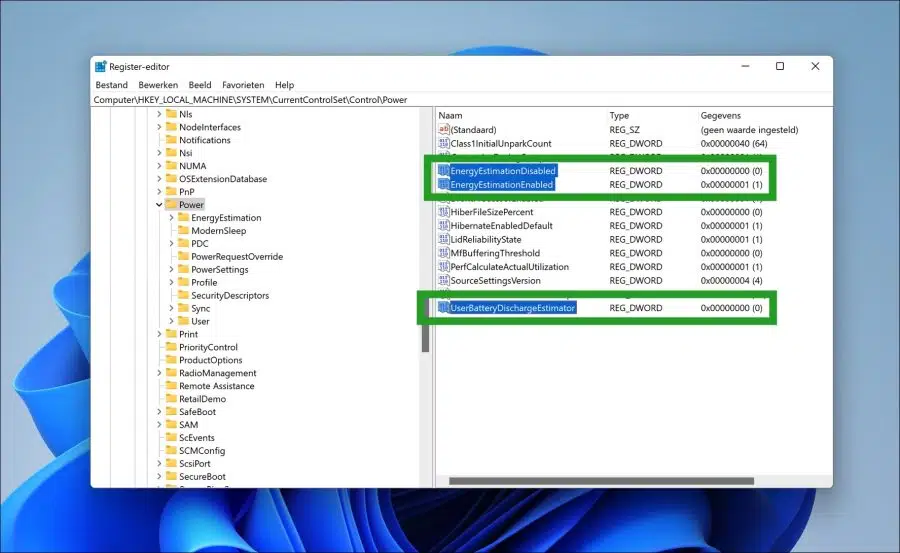Image resolution: width=900 pixels, height=553 pixels.
Task: Open the Help menu
Action: click(284, 85)
